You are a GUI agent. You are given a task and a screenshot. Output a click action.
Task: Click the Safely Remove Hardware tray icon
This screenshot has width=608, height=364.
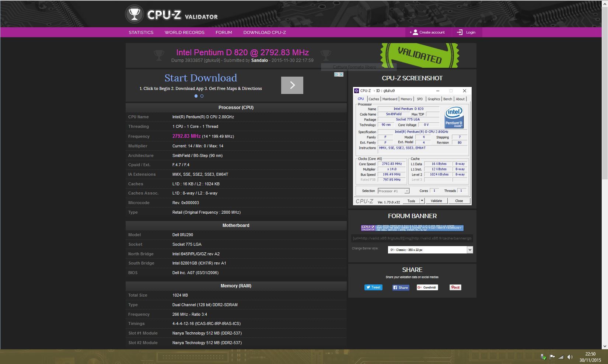click(x=543, y=357)
